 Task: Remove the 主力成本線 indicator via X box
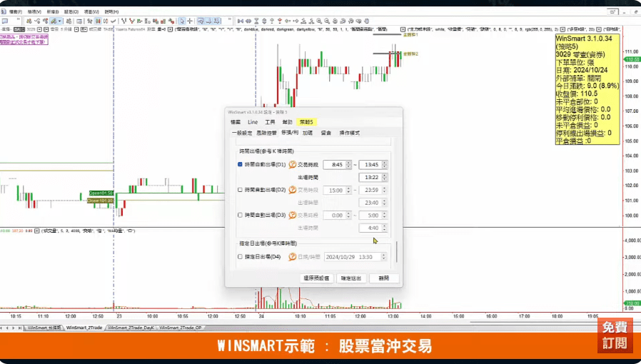(403, 29)
